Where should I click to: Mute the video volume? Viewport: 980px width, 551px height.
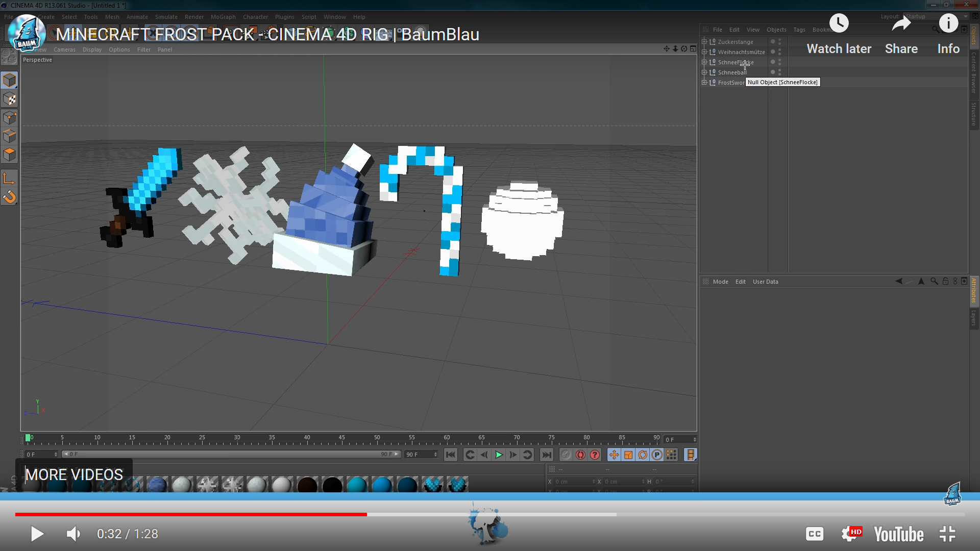pyautogui.click(x=73, y=534)
